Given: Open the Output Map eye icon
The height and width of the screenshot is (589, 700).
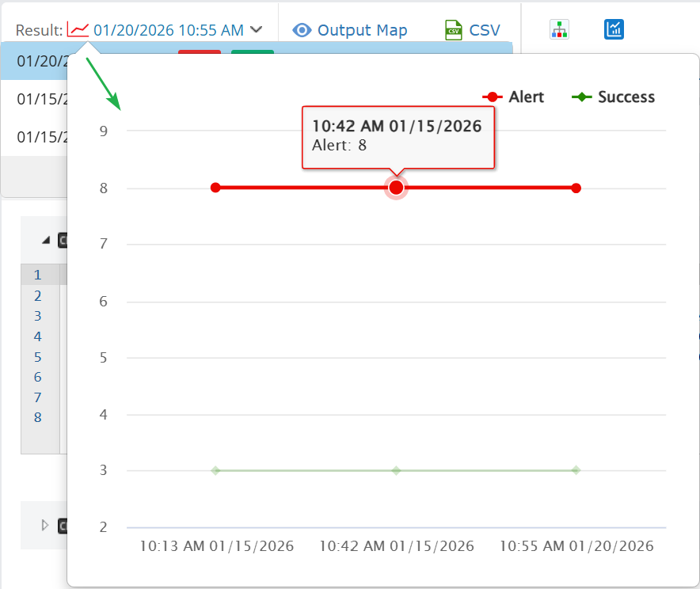Looking at the screenshot, I should [302, 30].
